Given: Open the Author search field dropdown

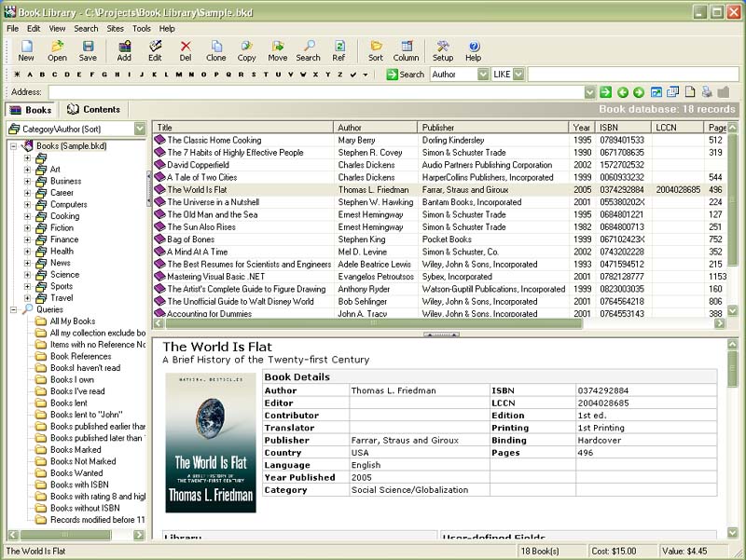Looking at the screenshot, I should pyautogui.click(x=482, y=74).
